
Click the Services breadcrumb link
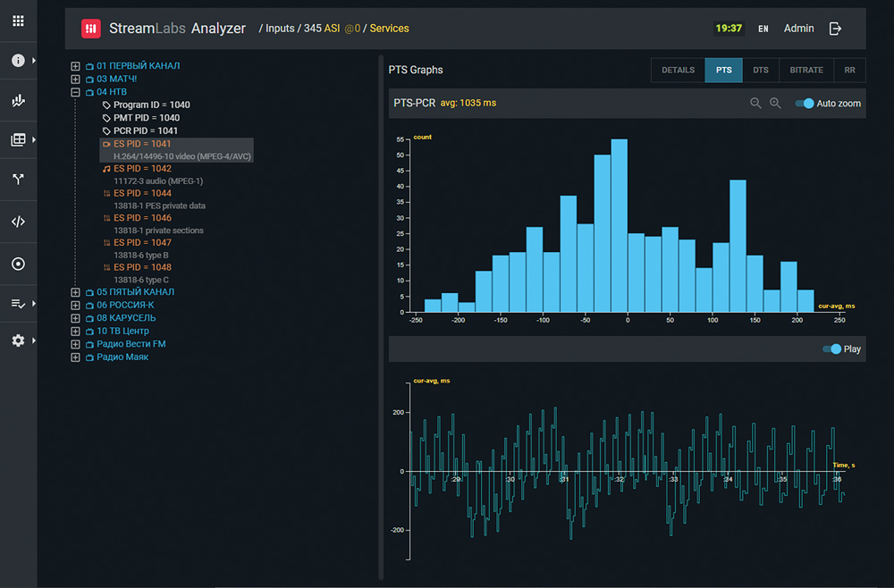(389, 29)
